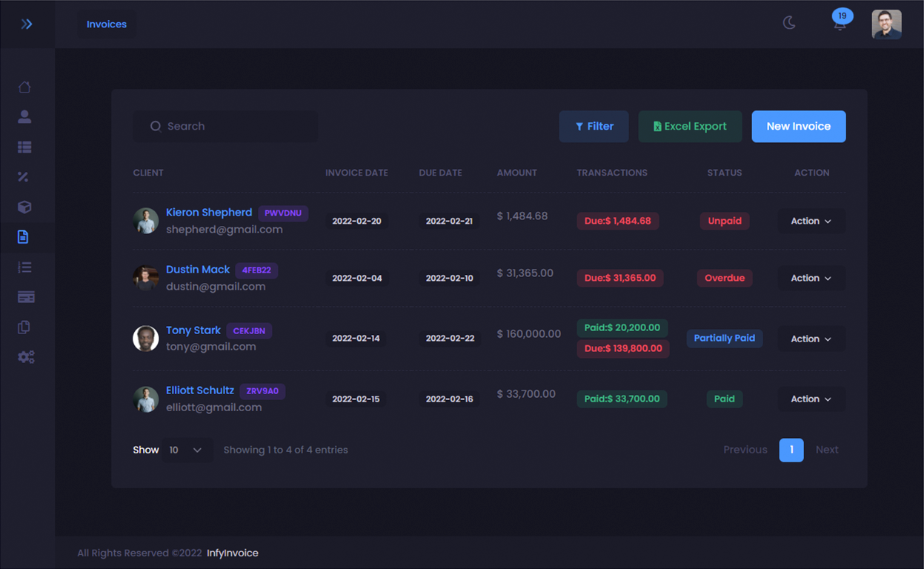Click inside the Search field

click(x=225, y=126)
